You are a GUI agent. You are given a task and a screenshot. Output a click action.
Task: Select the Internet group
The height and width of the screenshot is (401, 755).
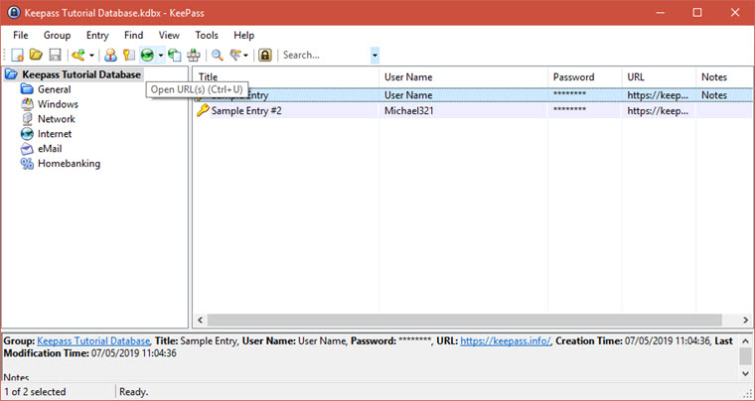click(54, 134)
